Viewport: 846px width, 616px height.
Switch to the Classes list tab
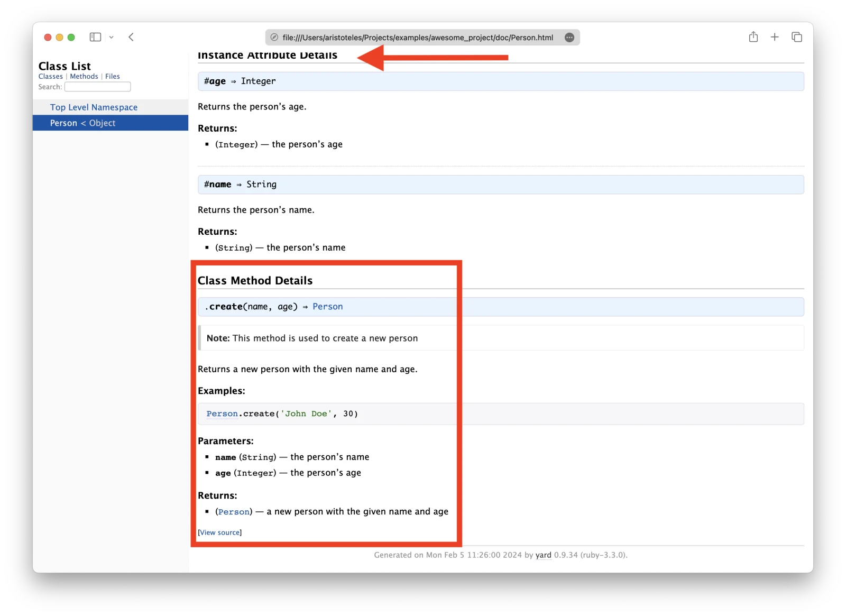(50, 77)
